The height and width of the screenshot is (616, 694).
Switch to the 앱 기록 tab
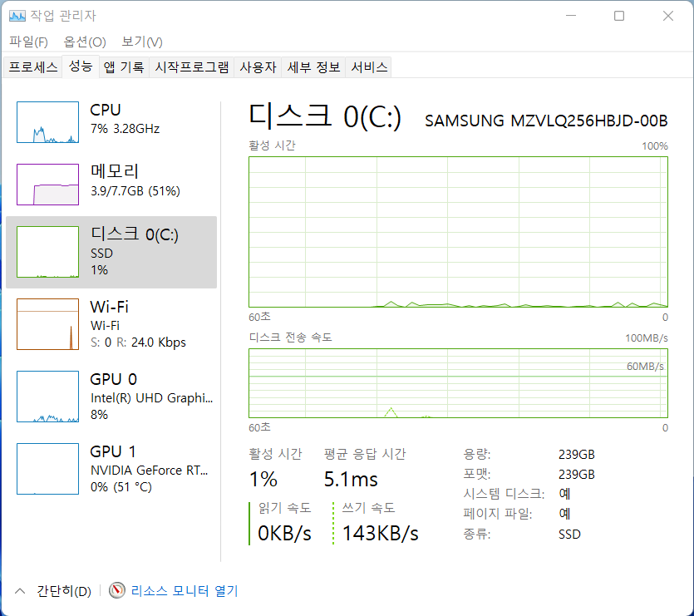[x=124, y=67]
